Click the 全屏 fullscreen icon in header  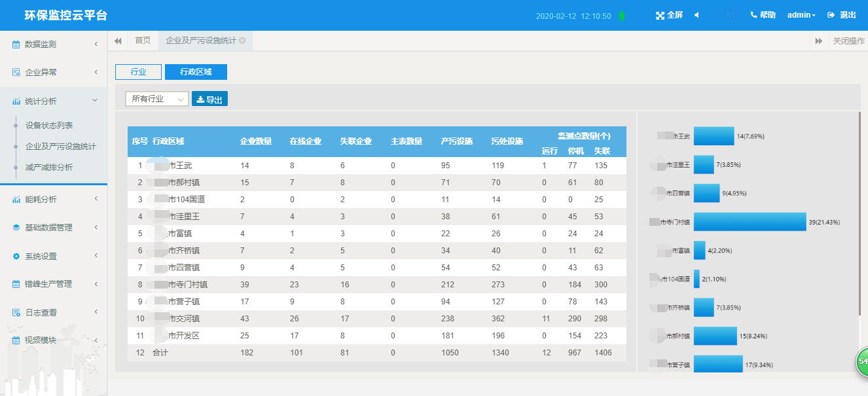[660, 16]
